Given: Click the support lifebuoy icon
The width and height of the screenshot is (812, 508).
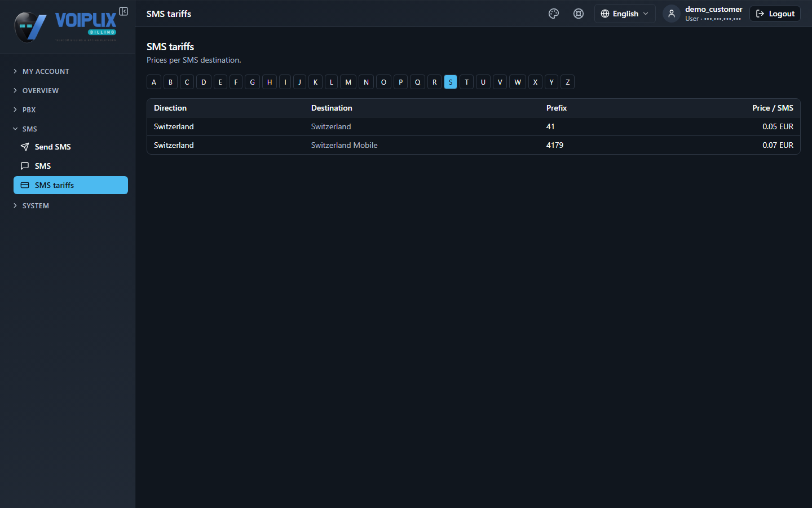Looking at the screenshot, I should 579,14.
